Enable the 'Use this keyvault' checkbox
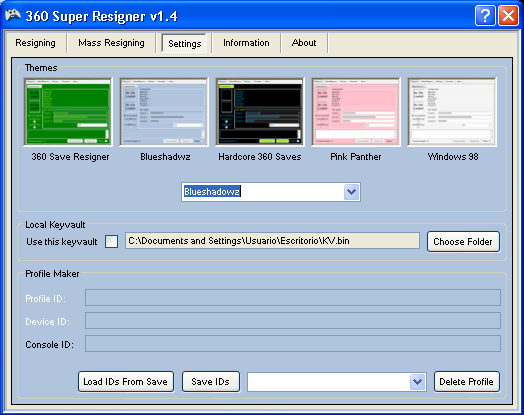 click(x=111, y=241)
